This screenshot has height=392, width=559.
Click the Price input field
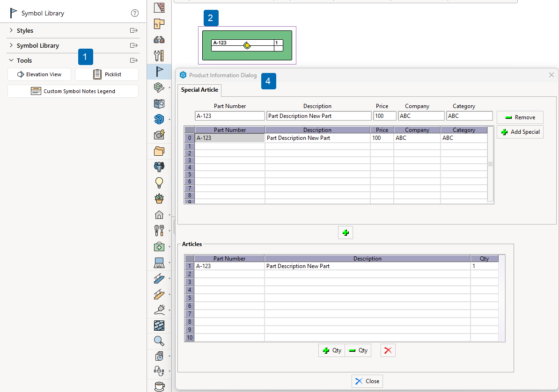coord(385,116)
